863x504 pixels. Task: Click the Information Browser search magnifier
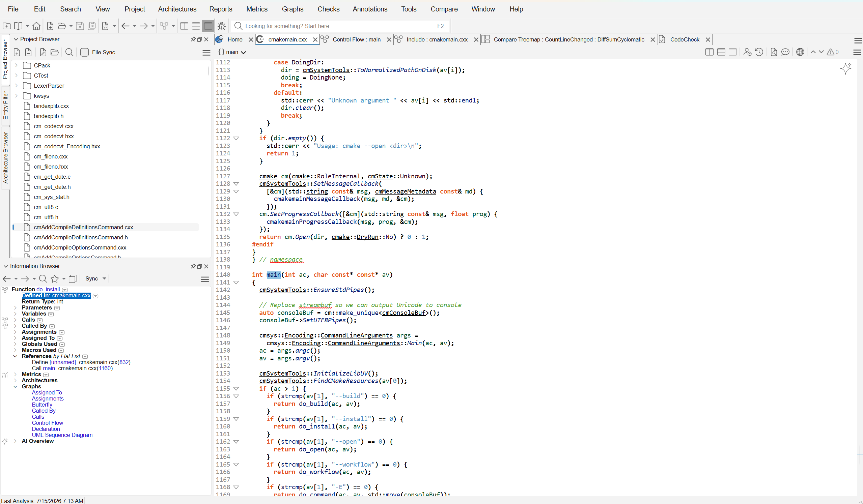tap(43, 279)
